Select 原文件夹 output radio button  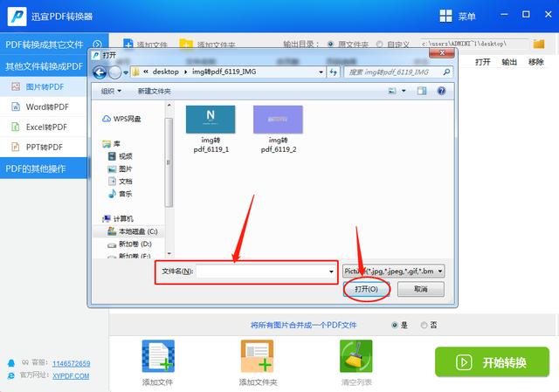(330, 44)
